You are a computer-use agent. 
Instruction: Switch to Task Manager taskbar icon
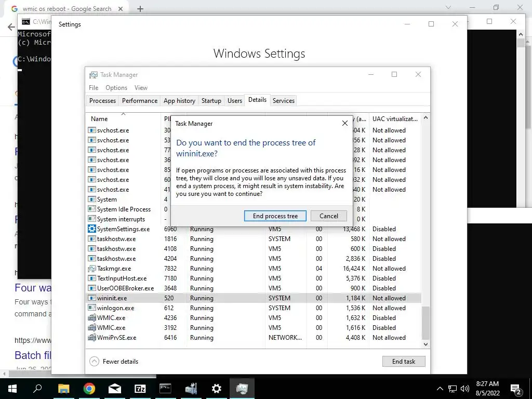[242, 389]
